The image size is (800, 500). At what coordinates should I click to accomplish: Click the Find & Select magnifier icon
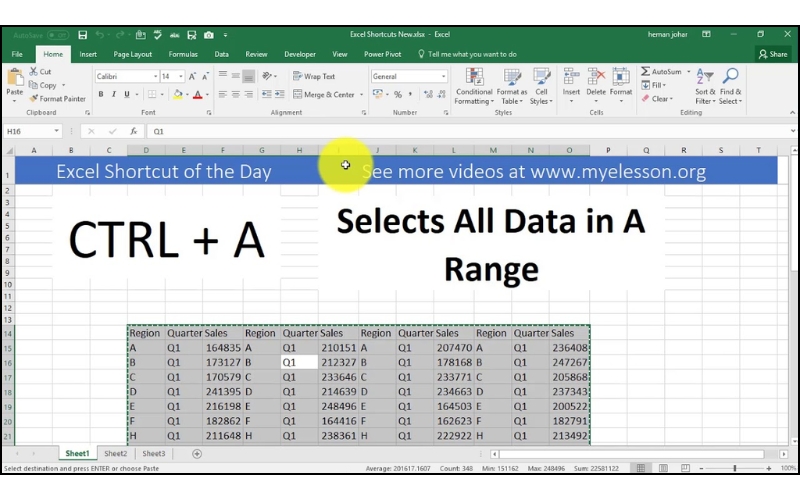730,86
